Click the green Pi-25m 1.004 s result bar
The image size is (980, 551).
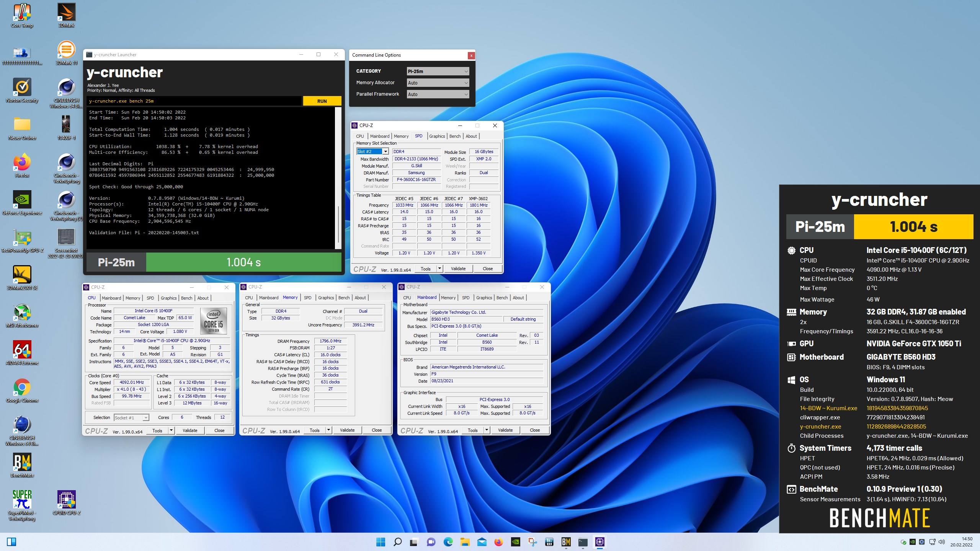point(244,262)
